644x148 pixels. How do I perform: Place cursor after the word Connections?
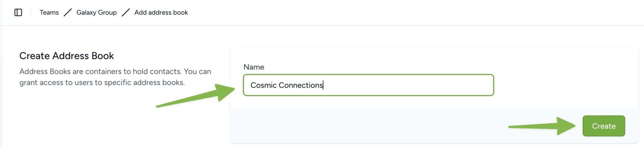323,85
